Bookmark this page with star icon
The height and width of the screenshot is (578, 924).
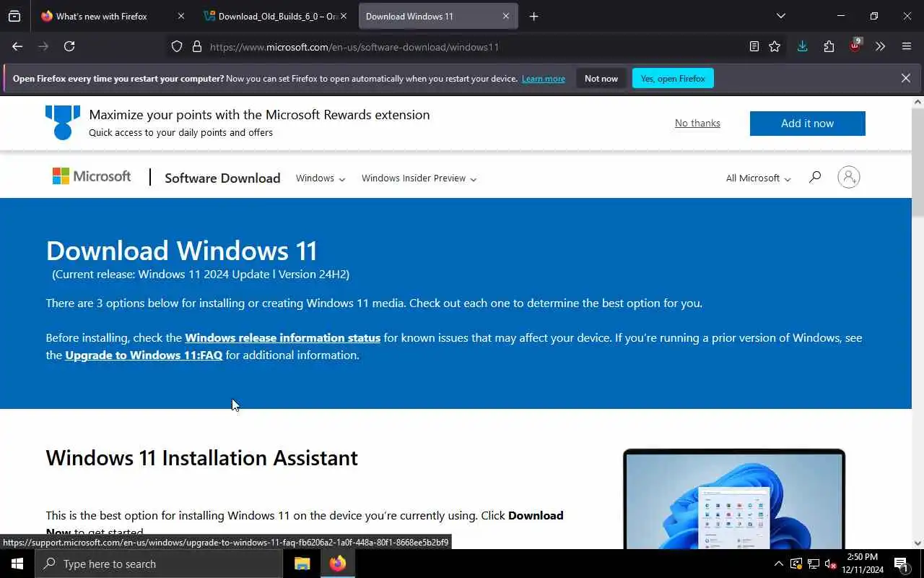(x=775, y=46)
